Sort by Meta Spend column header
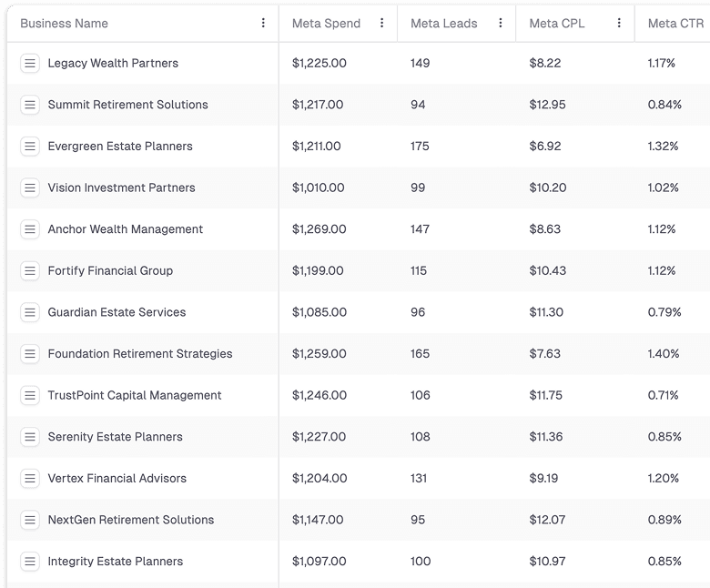 click(x=326, y=24)
